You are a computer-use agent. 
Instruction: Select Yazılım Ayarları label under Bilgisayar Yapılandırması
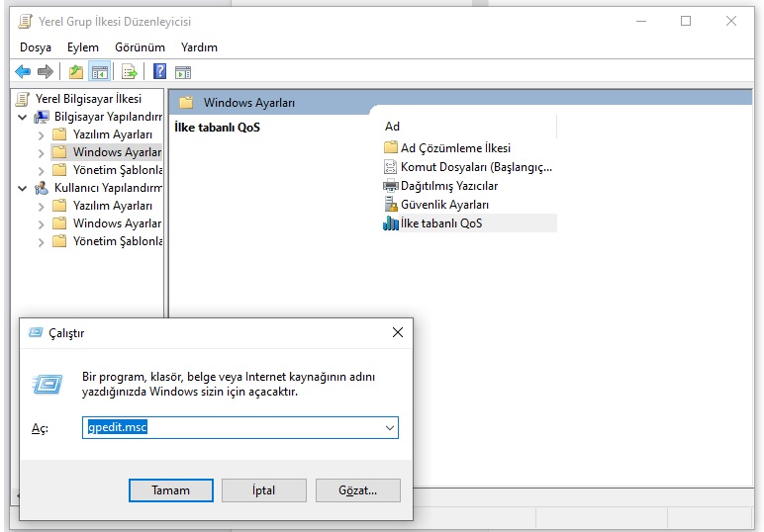113,134
